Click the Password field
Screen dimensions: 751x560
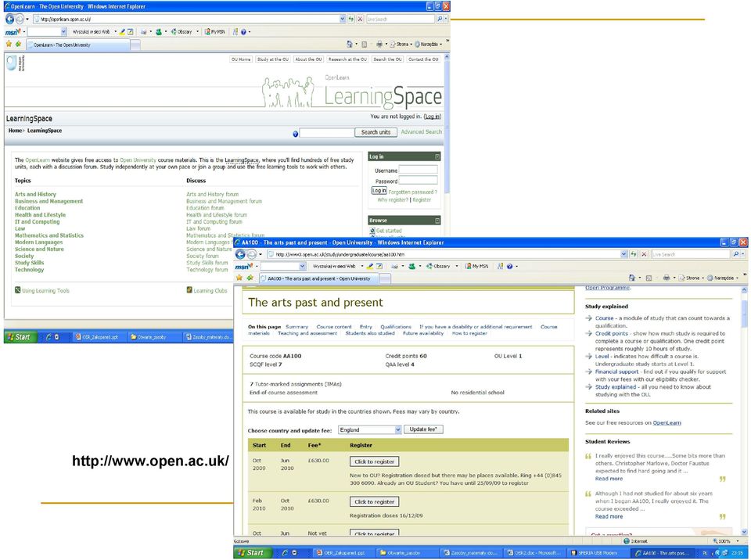point(418,180)
